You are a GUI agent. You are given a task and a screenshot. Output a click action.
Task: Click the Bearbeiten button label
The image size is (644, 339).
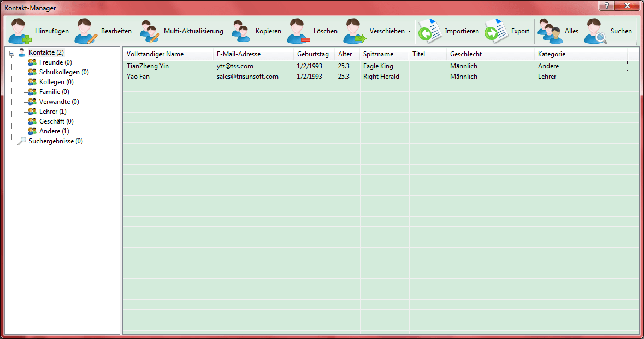(116, 31)
